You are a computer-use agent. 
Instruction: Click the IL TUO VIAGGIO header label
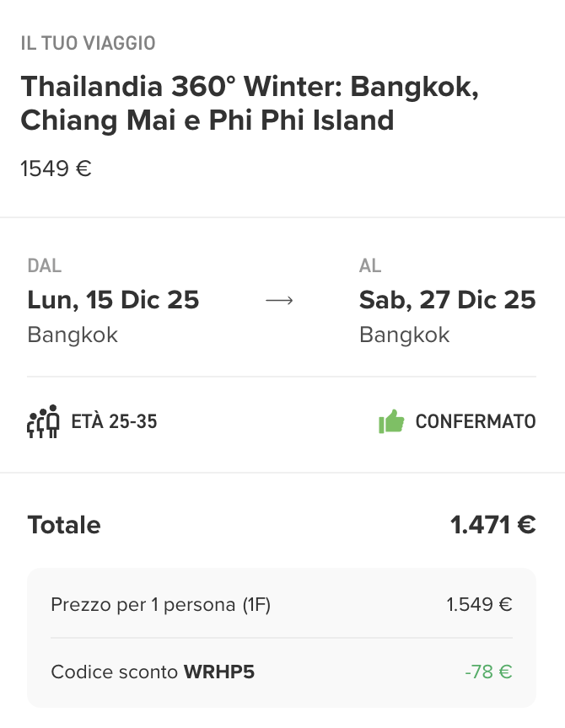point(89,43)
